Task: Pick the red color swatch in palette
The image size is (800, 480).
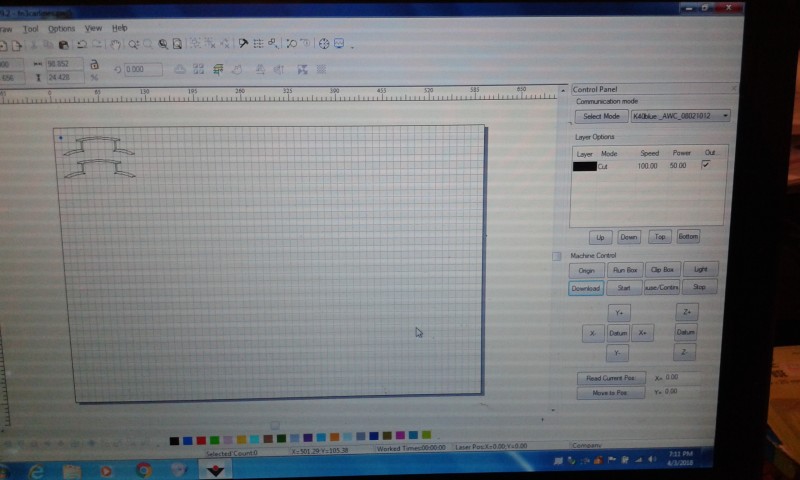Action: coord(202,439)
